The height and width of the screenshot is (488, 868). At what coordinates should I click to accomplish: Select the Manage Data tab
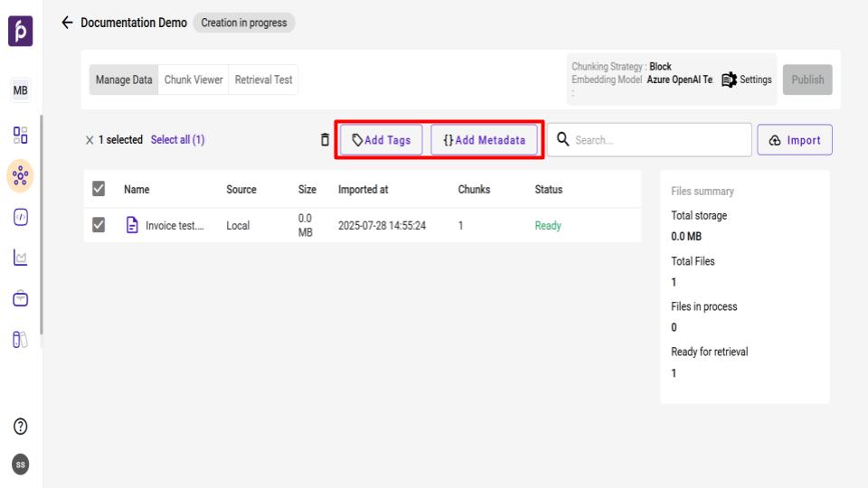point(125,80)
